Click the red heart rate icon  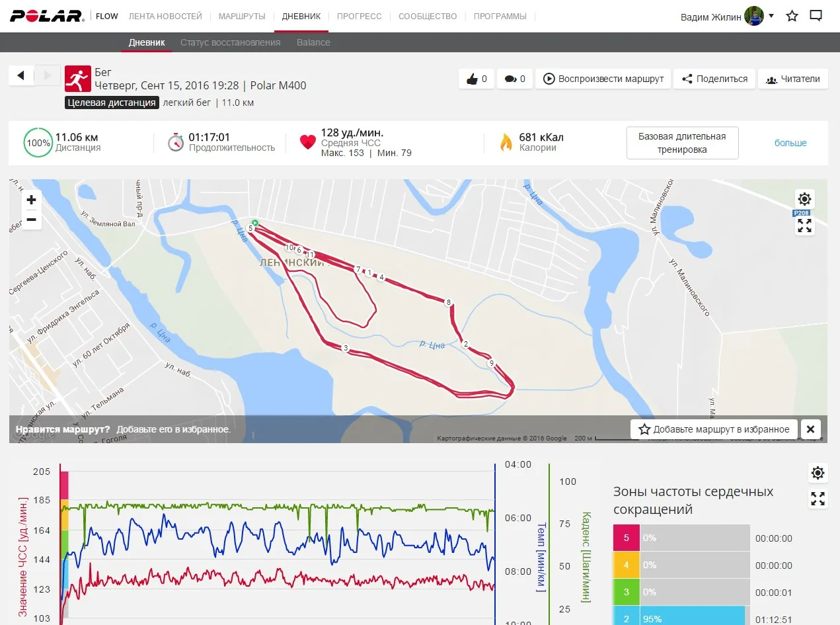coord(308,142)
